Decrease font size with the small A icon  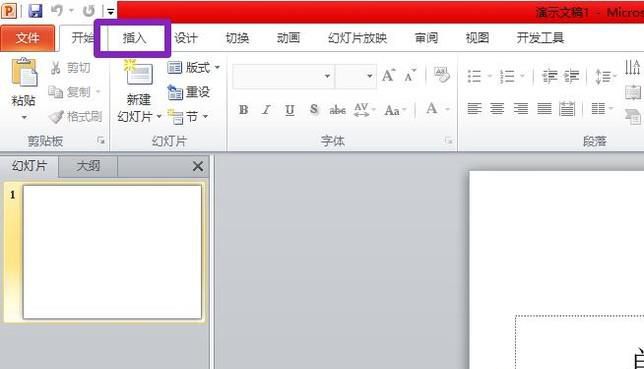[410, 76]
